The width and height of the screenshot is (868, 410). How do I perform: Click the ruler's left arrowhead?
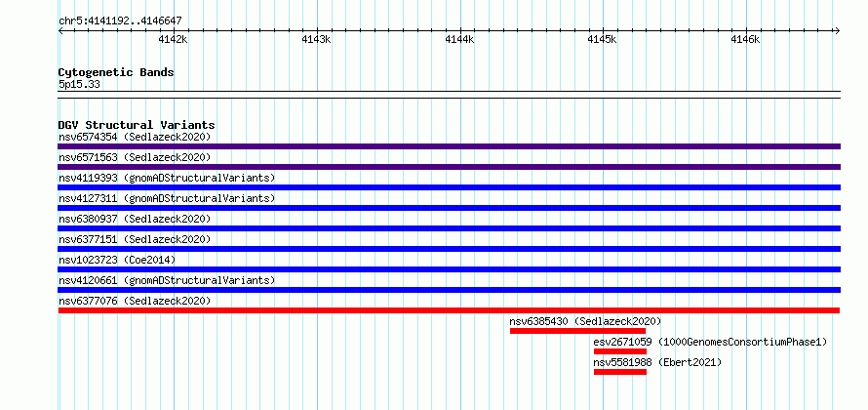60,31
